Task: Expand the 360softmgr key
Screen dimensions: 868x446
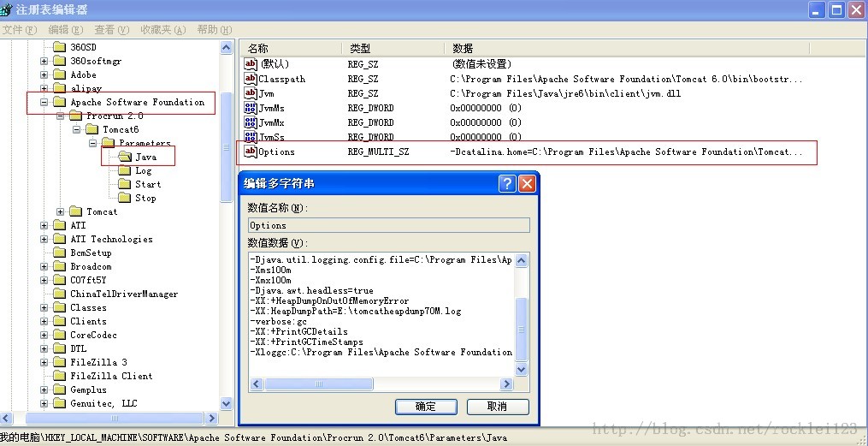Action: click(x=44, y=61)
